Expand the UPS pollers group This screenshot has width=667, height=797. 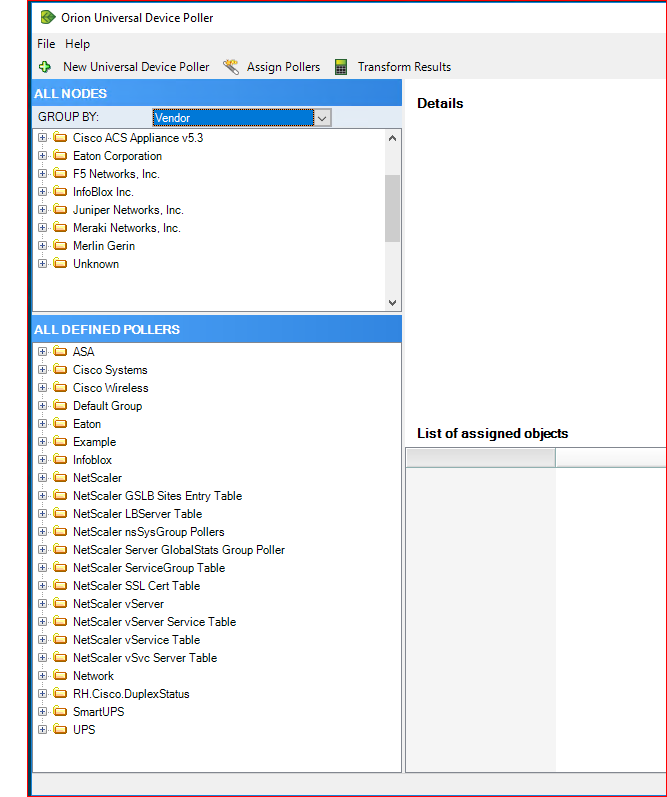(x=42, y=729)
